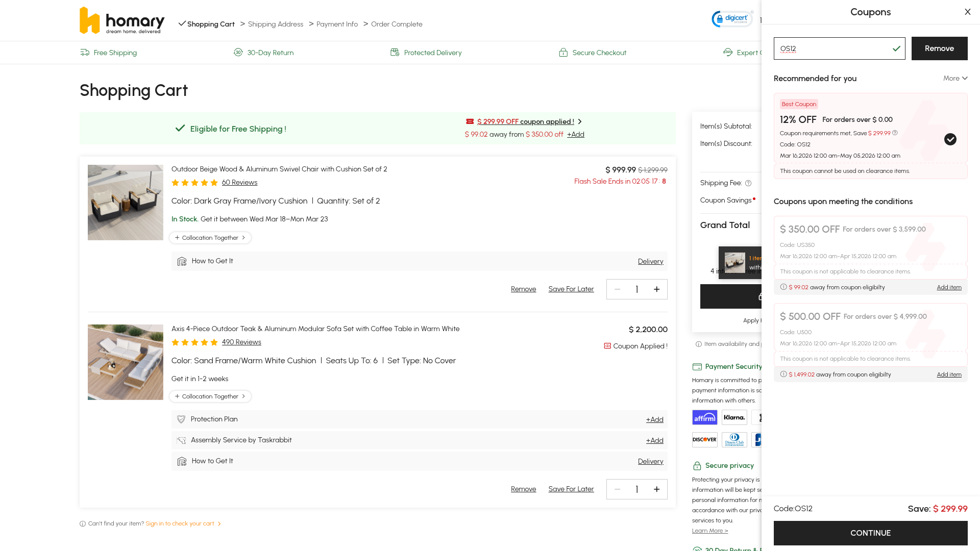Click the Discover card icon
The image size is (980, 551).
click(x=704, y=440)
